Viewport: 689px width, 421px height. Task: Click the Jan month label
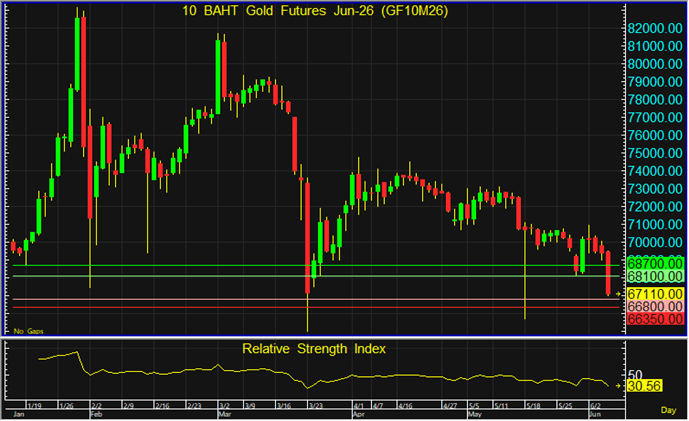pyautogui.click(x=18, y=414)
